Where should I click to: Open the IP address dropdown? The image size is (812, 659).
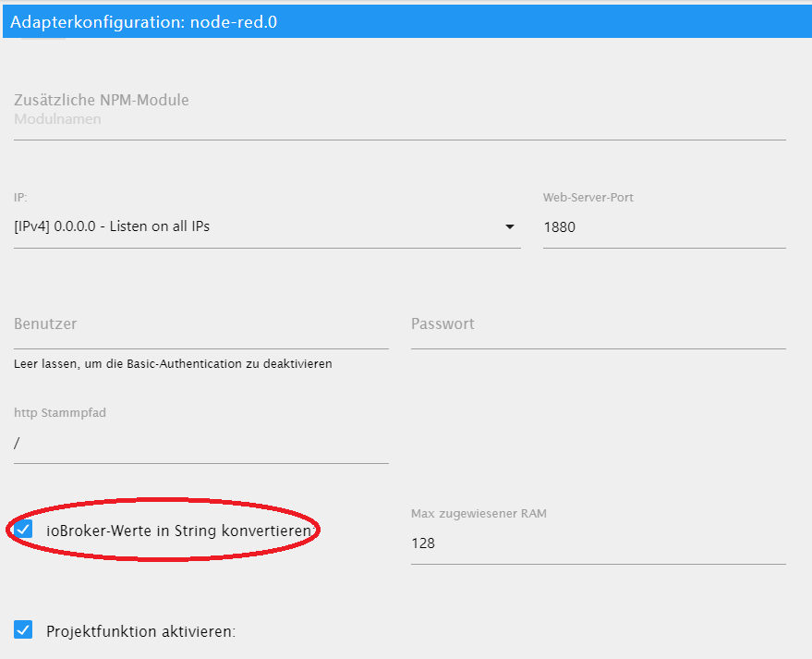[x=267, y=227]
